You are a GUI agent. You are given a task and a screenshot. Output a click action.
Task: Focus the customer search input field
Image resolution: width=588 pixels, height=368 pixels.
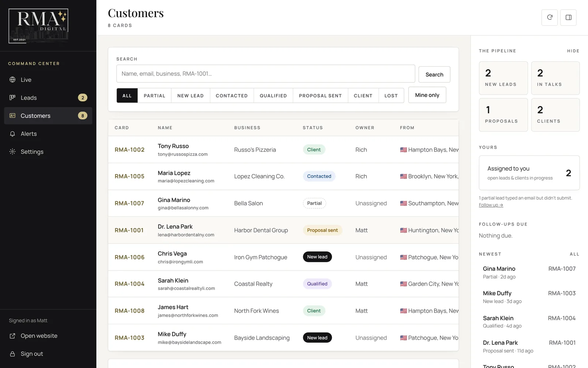click(x=266, y=74)
